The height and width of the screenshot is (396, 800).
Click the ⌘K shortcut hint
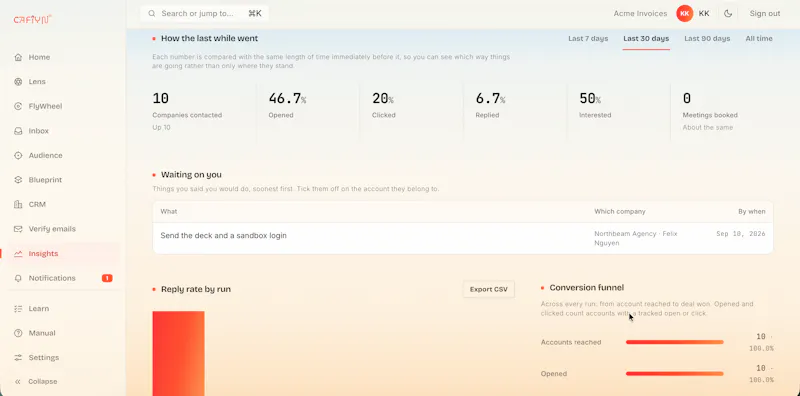point(255,14)
